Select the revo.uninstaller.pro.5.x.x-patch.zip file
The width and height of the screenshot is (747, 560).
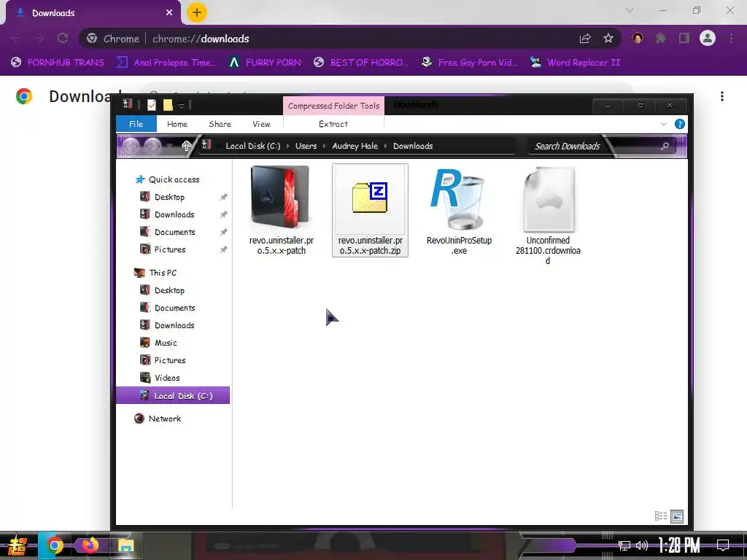coord(370,210)
